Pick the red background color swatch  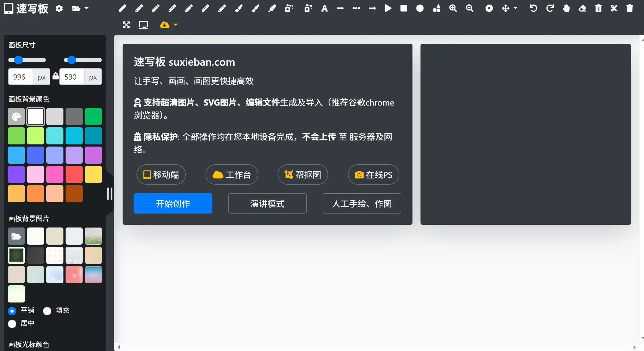(74, 174)
